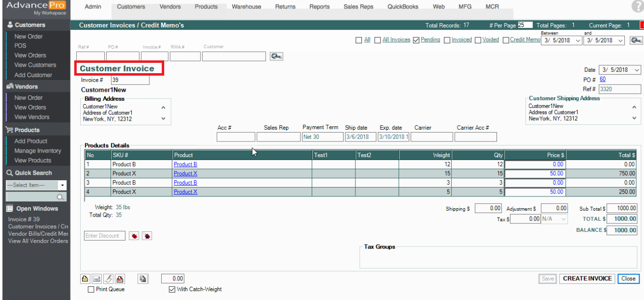Screen dimensions: 644x300
Task: Uncheck the With Catch-Weight checkbox
Action: tap(172, 290)
